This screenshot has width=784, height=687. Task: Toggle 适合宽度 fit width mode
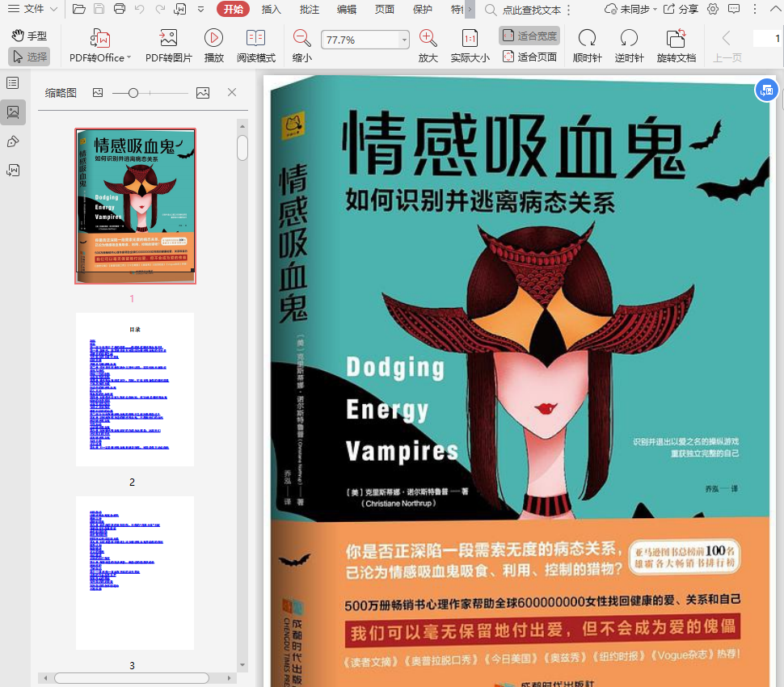pyautogui.click(x=530, y=36)
